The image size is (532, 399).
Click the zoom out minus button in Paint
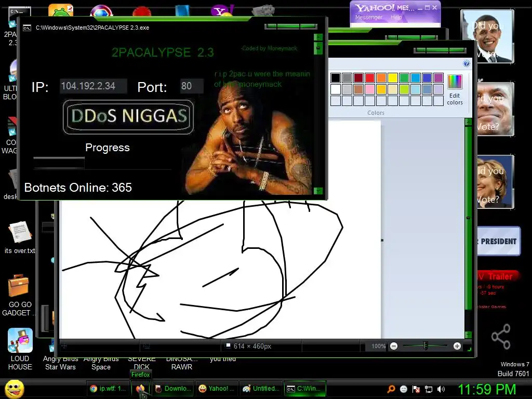coord(394,346)
